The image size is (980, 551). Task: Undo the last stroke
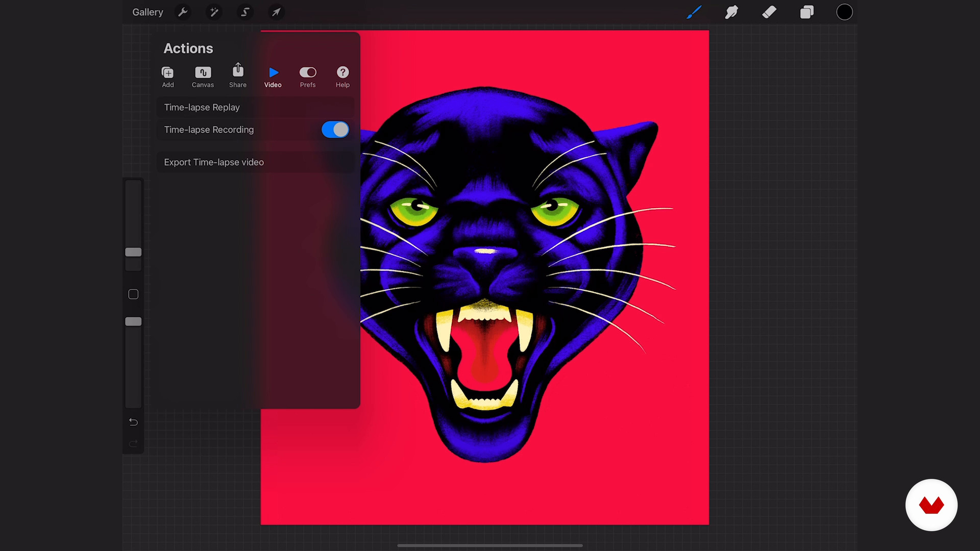point(133,422)
